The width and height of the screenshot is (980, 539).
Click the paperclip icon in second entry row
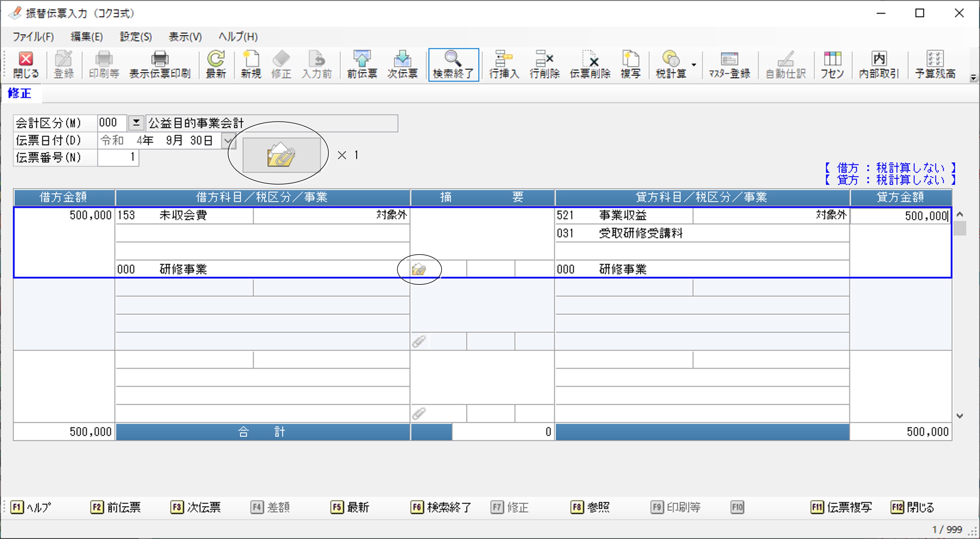[418, 341]
